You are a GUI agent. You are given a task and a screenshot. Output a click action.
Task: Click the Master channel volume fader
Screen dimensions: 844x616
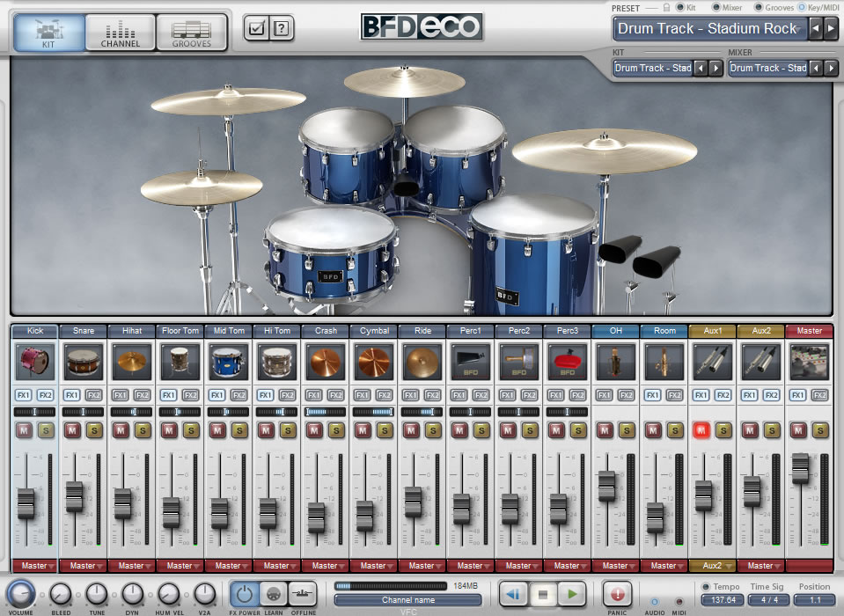(x=800, y=467)
